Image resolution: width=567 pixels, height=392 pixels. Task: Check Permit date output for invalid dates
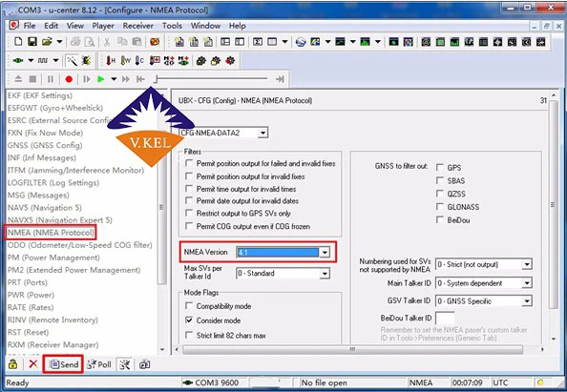(x=189, y=200)
